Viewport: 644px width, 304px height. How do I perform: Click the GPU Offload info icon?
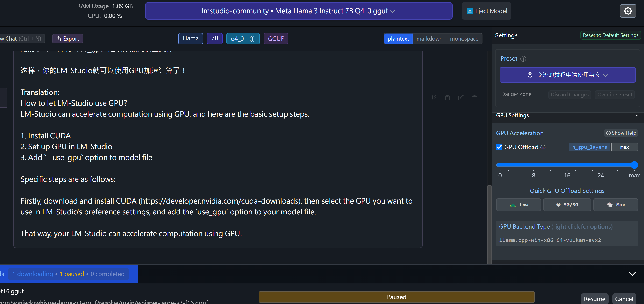click(543, 147)
